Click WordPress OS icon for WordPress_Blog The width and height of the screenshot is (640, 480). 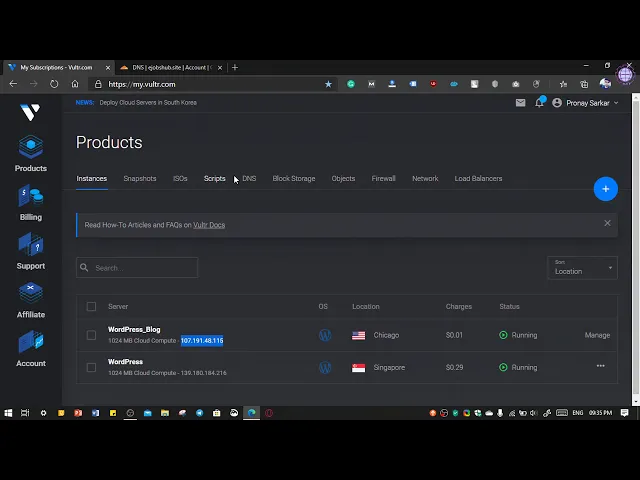click(325, 335)
